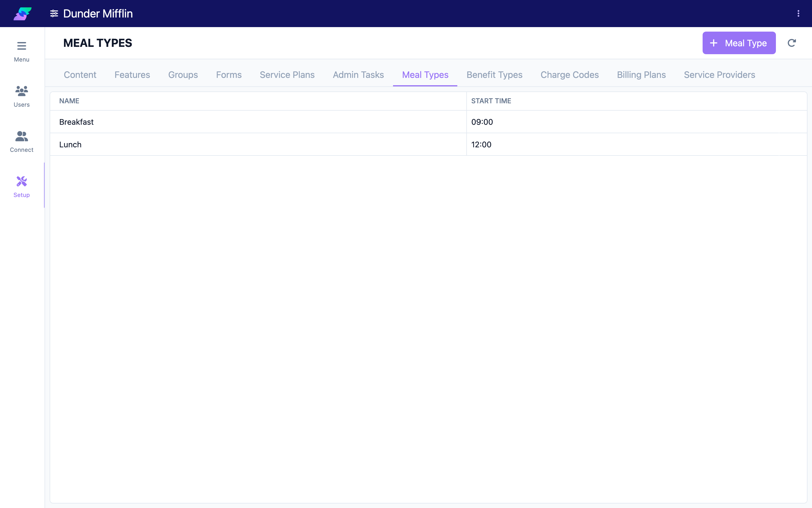The width and height of the screenshot is (812, 508).
Task: Switch to the Billing Plans tab
Action: pos(641,75)
